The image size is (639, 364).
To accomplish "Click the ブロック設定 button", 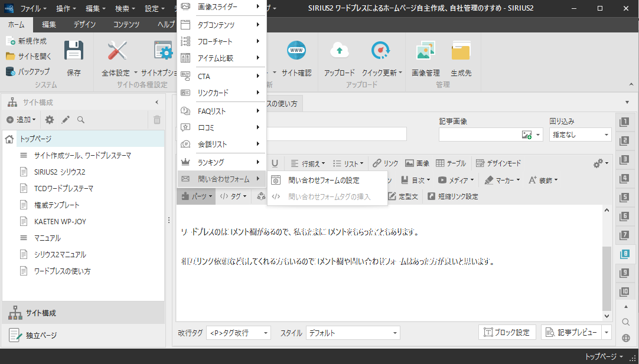I will [507, 332].
